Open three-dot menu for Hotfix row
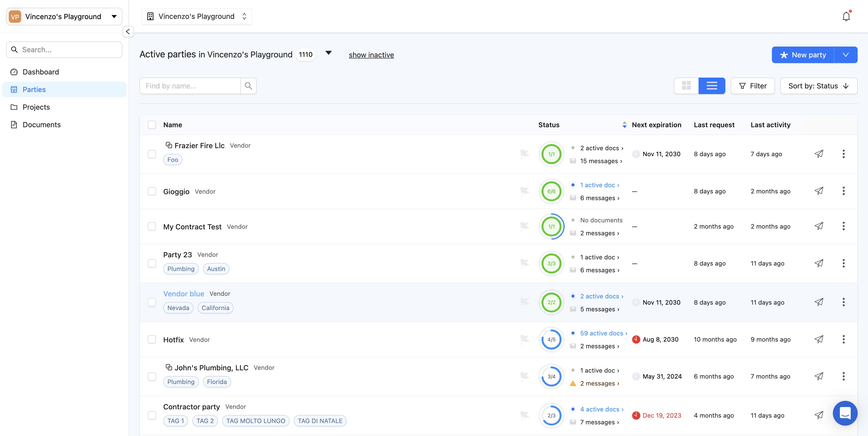The height and width of the screenshot is (436, 868). coord(843,339)
